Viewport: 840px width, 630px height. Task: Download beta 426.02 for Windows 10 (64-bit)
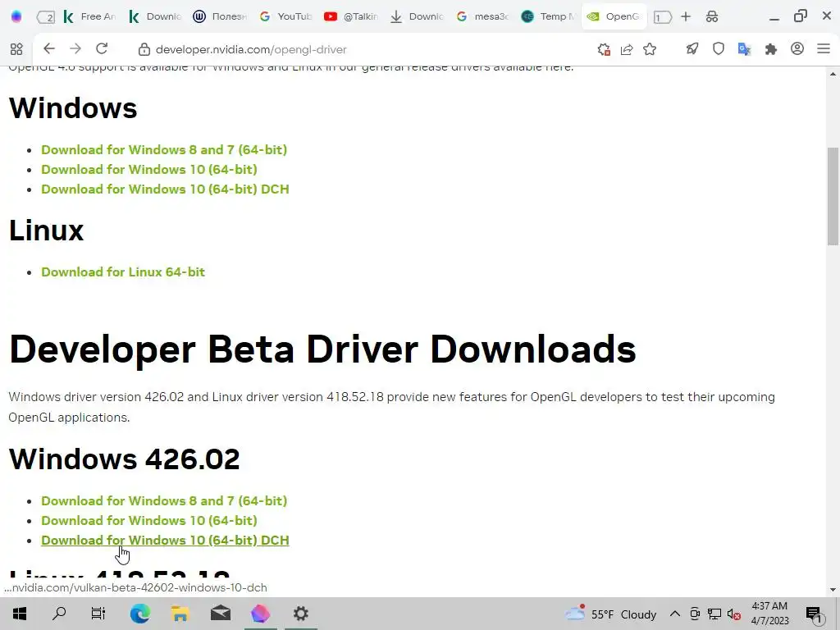tap(149, 521)
